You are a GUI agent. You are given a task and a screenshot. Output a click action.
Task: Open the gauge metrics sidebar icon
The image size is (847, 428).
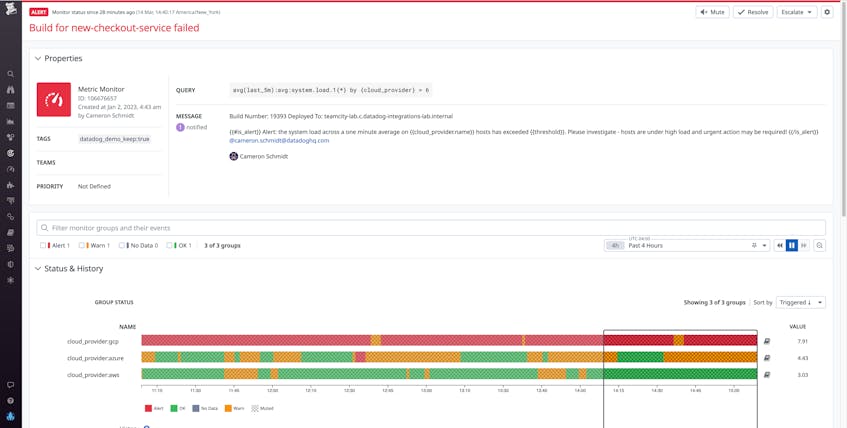(x=10, y=169)
